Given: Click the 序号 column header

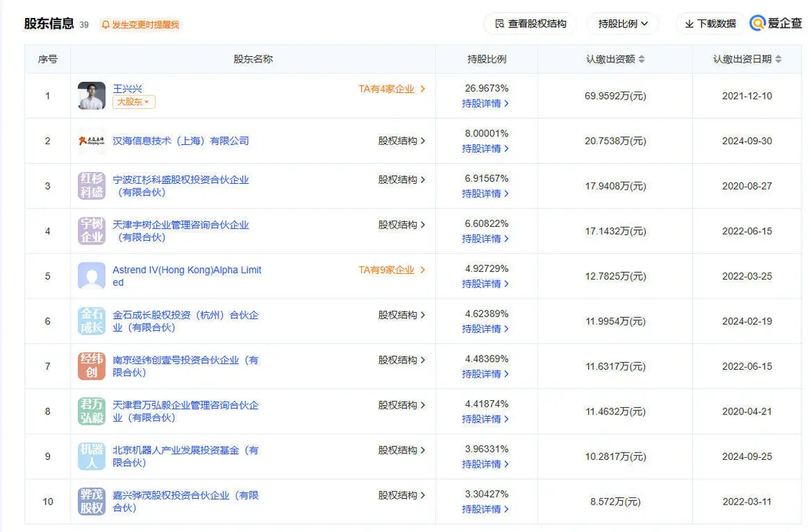Looking at the screenshot, I should pyautogui.click(x=48, y=59).
